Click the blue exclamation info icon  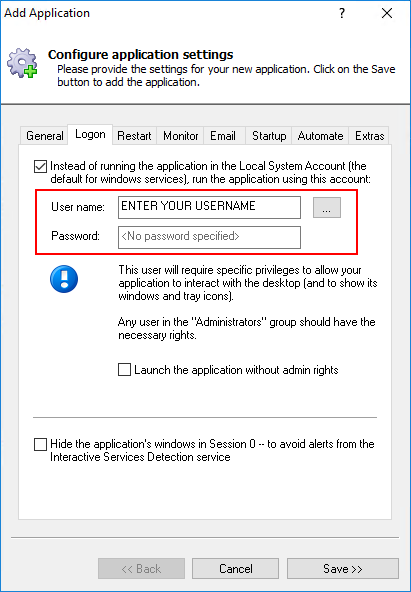tap(64, 279)
